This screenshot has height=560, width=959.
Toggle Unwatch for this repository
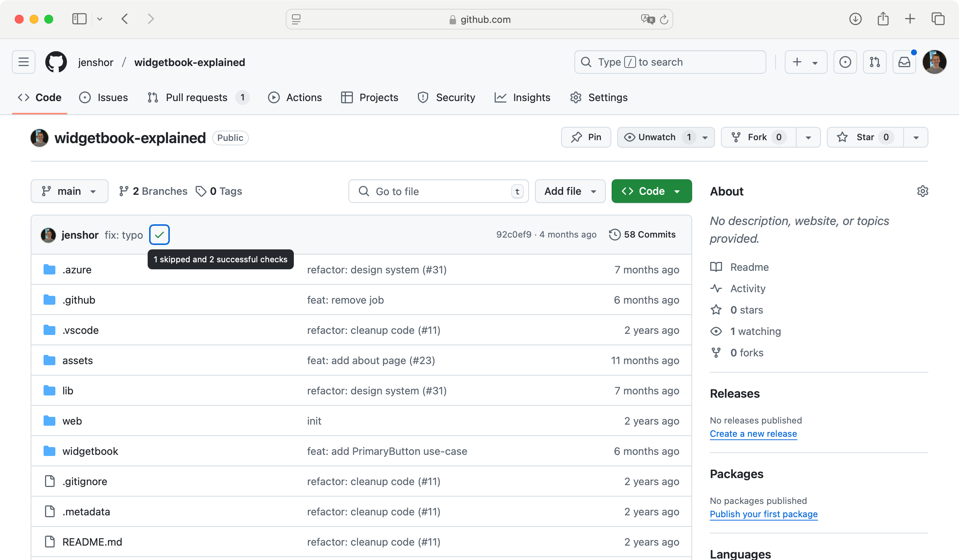tap(656, 137)
